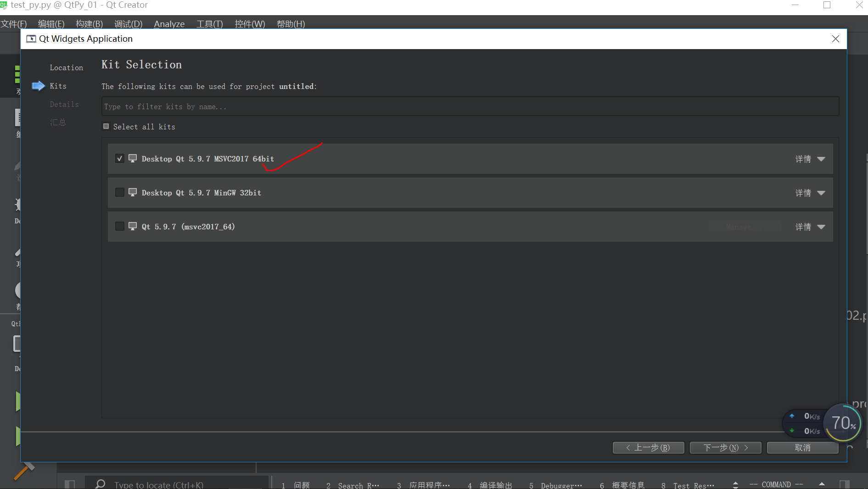Screen dimensions: 868x489
Task: Click the 70% memory circle widget
Action: tap(843, 422)
